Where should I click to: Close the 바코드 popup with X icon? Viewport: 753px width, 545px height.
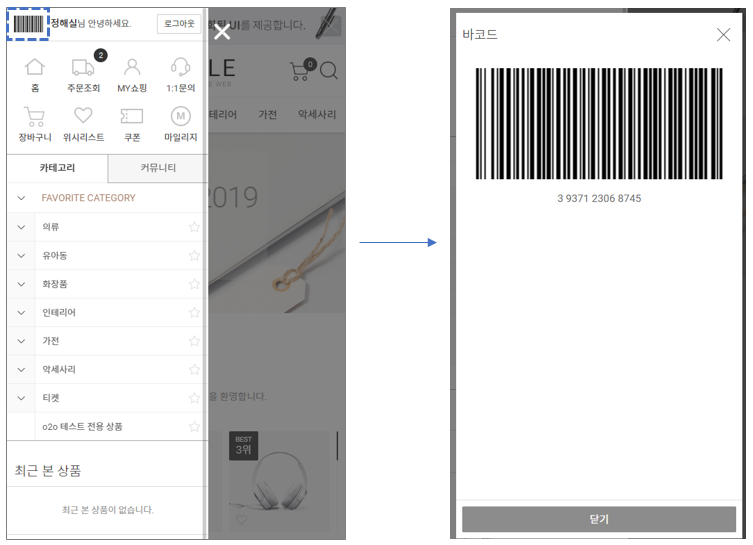[723, 35]
